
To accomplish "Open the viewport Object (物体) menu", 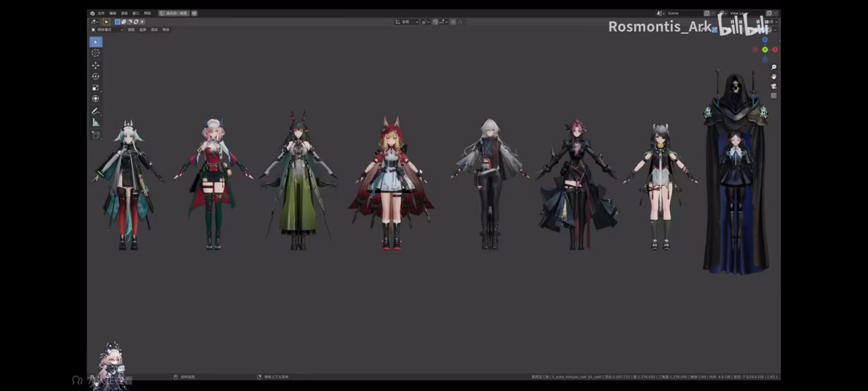I will (x=165, y=30).
